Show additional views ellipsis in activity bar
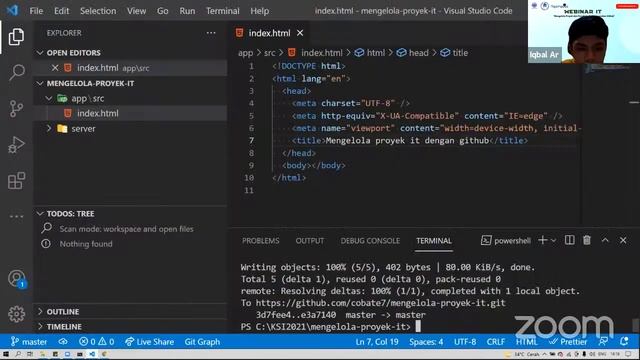640x360 pixels. coord(16,216)
